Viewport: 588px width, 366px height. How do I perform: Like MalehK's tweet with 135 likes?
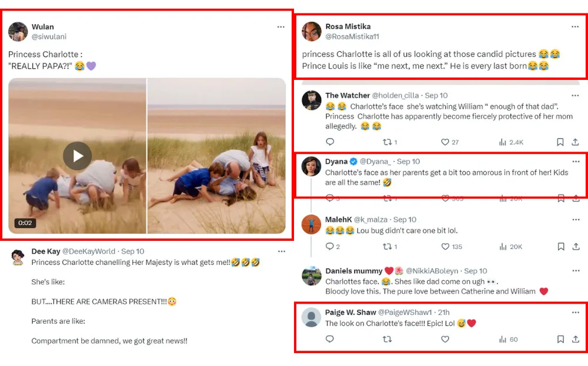tap(446, 247)
